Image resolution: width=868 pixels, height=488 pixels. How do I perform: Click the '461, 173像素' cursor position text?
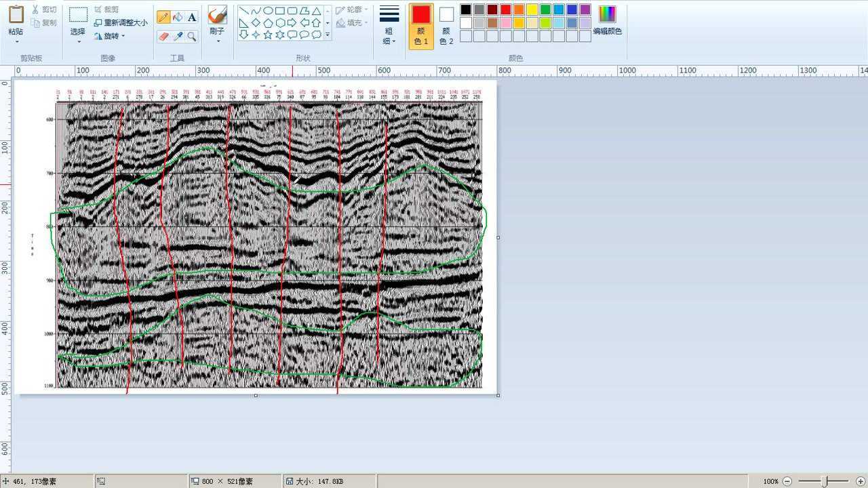pos(35,481)
